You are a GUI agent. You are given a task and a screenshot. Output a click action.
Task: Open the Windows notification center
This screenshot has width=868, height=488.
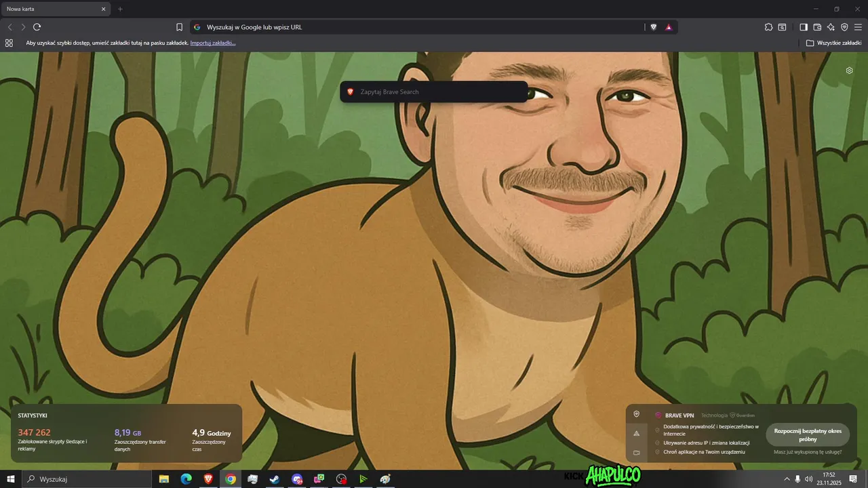pos(853,479)
